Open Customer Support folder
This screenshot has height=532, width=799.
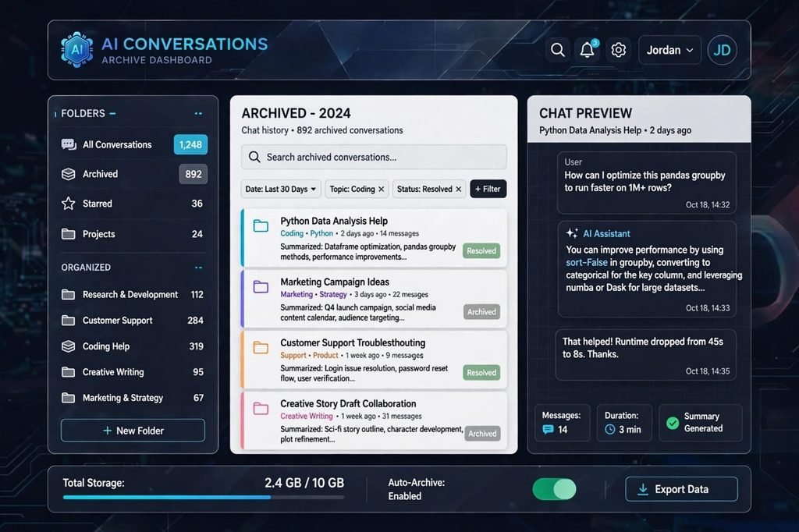[x=133, y=321]
